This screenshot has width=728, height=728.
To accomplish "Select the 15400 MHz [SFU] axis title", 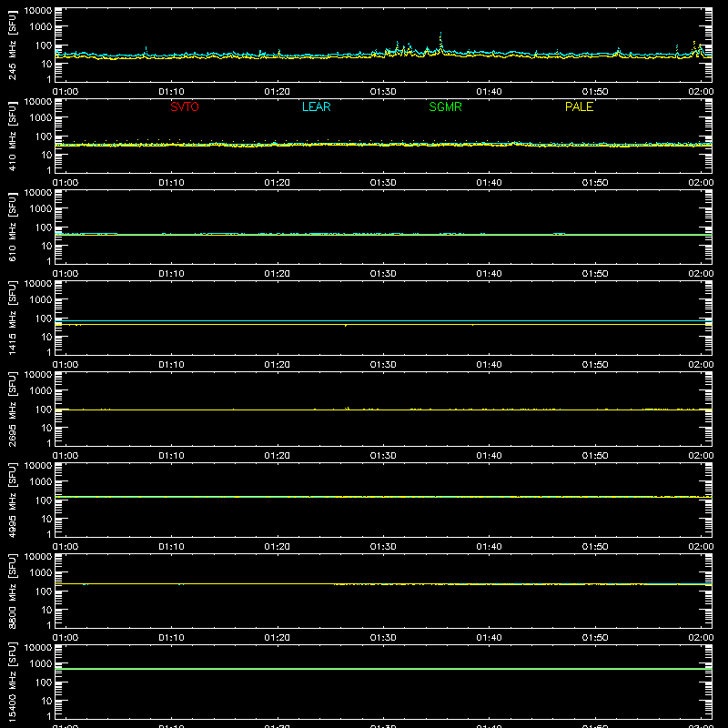I will pos(12,682).
